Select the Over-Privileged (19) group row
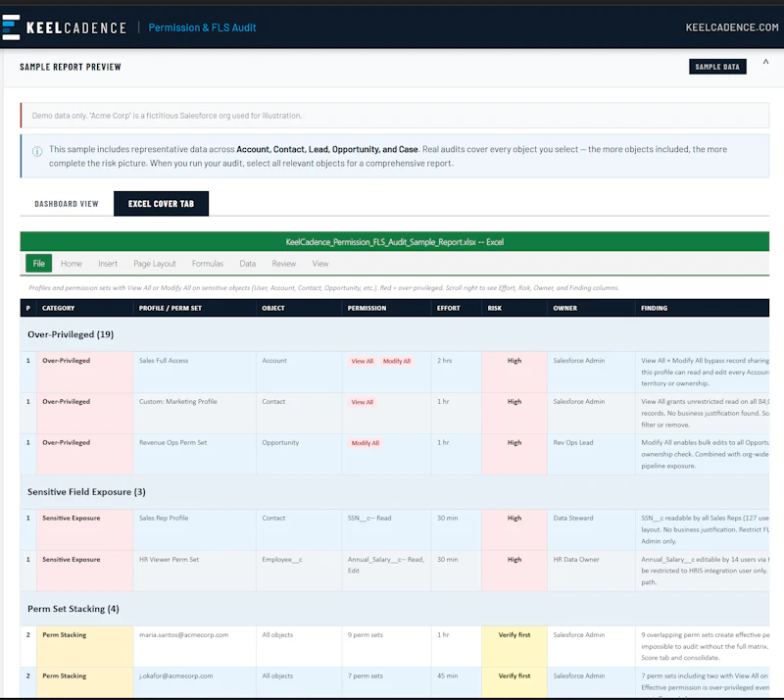784x700 pixels. (x=395, y=334)
